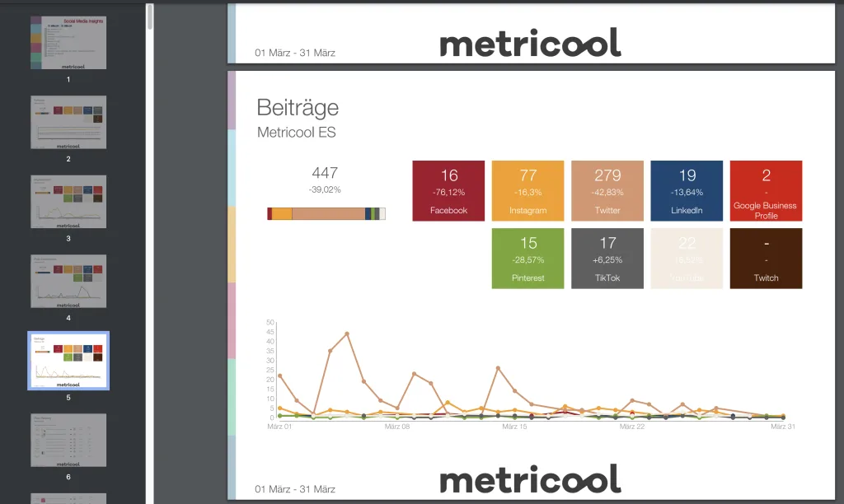
Task: Click the orange Instagram segment of the stacked bar
Action: (x=282, y=213)
